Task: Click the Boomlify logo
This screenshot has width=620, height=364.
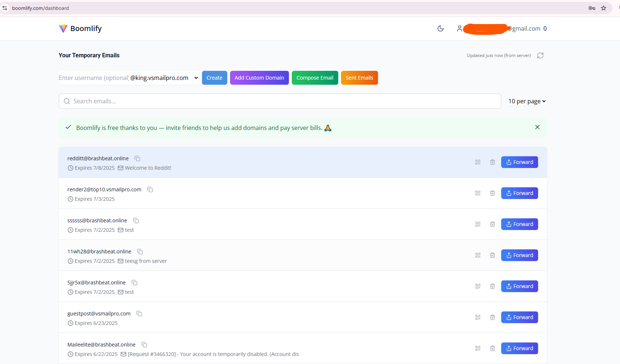Action: click(x=80, y=28)
